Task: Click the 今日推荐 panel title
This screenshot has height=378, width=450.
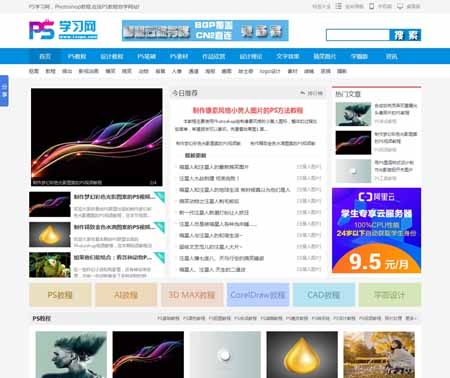Action: click(x=185, y=93)
